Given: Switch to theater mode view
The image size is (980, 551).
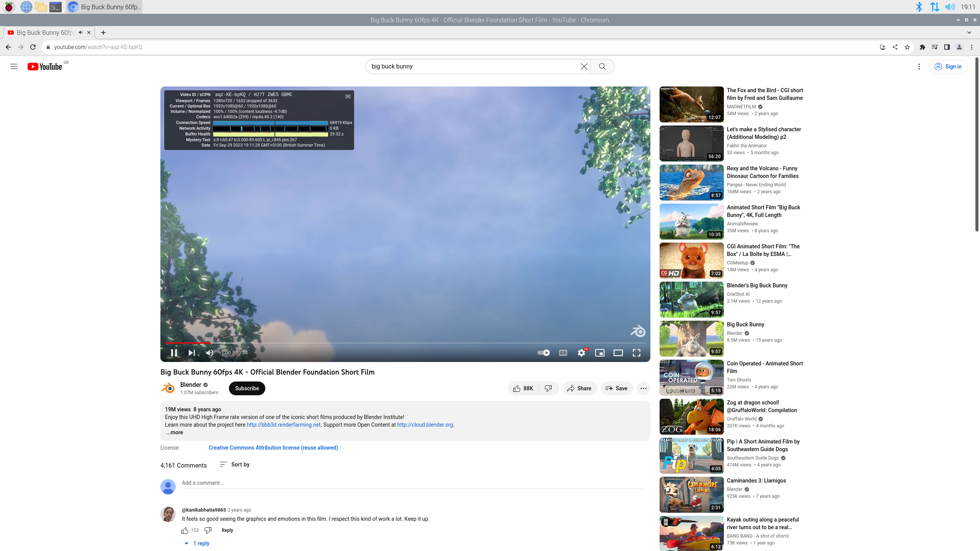Looking at the screenshot, I should point(618,353).
